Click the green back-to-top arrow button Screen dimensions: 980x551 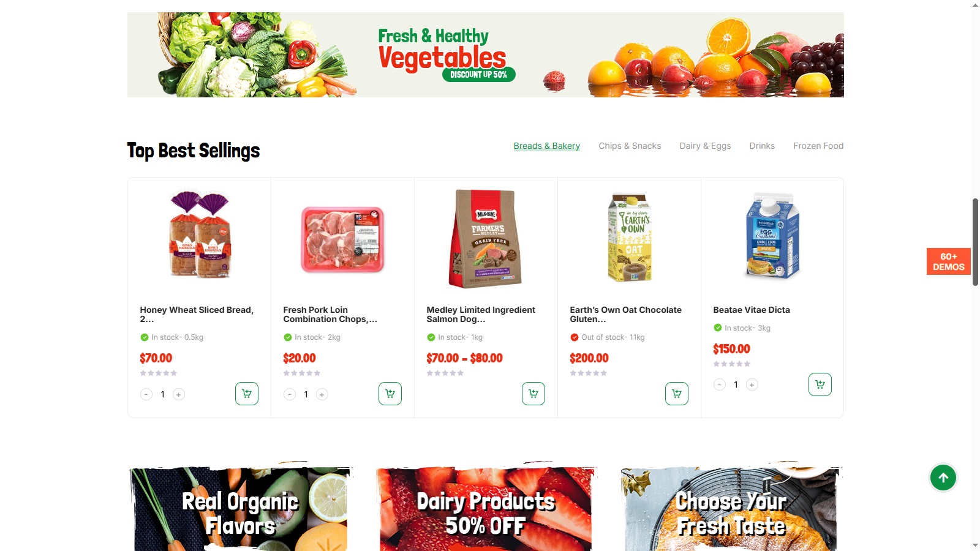click(x=943, y=478)
